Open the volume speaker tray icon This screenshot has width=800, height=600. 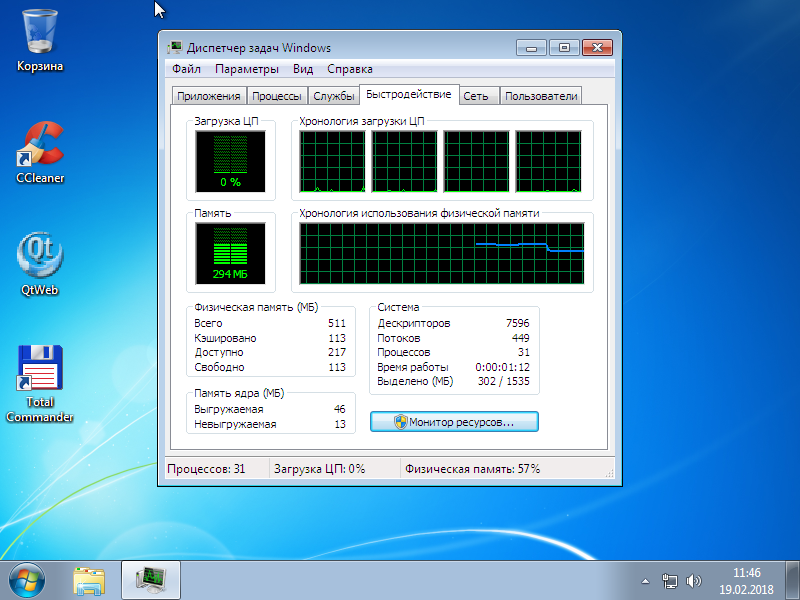[x=694, y=581]
